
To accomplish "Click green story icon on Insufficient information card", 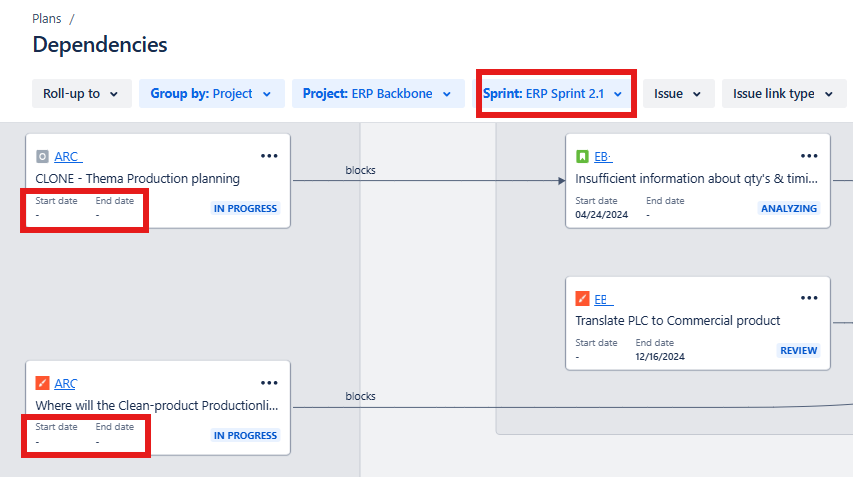I will pos(582,157).
